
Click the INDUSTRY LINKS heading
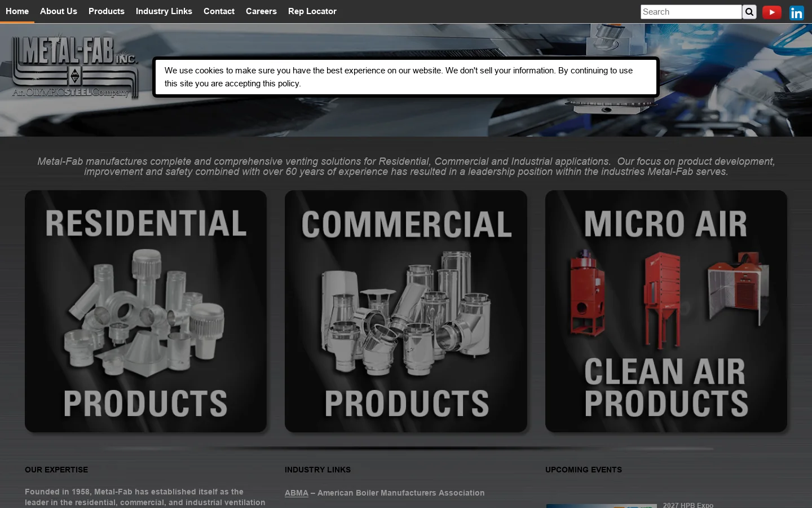point(317,470)
